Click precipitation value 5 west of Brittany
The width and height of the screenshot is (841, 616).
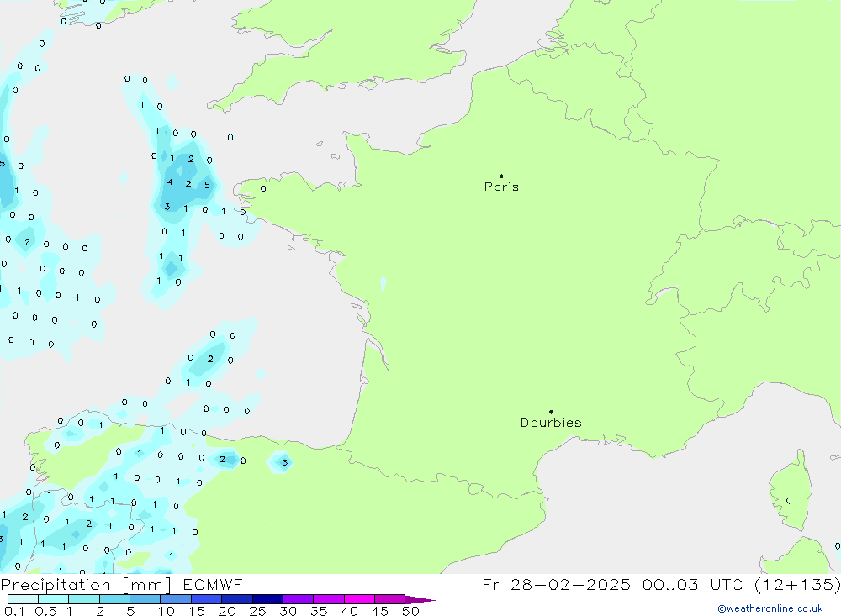[x=207, y=185]
